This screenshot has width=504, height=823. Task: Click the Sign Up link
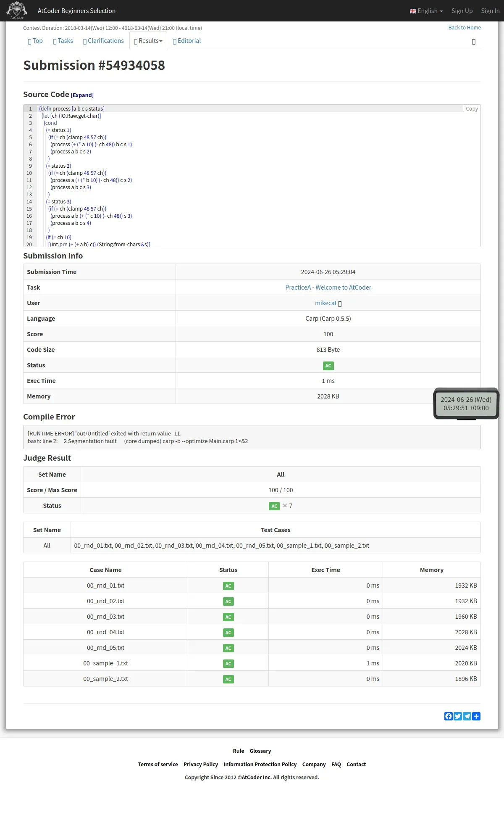(x=462, y=11)
